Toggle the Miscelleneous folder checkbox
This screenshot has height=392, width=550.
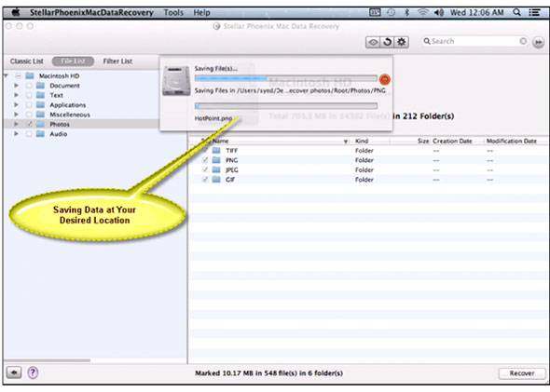click(29, 115)
